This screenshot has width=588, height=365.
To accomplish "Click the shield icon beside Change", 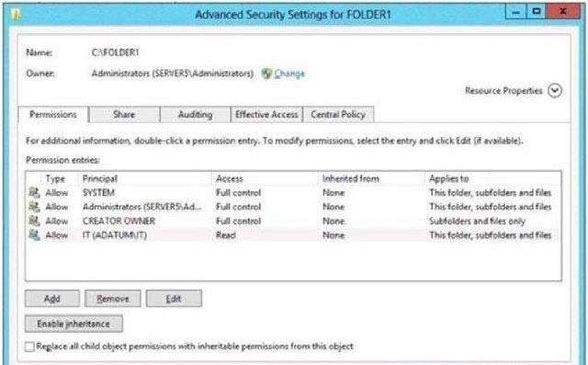I will point(266,74).
